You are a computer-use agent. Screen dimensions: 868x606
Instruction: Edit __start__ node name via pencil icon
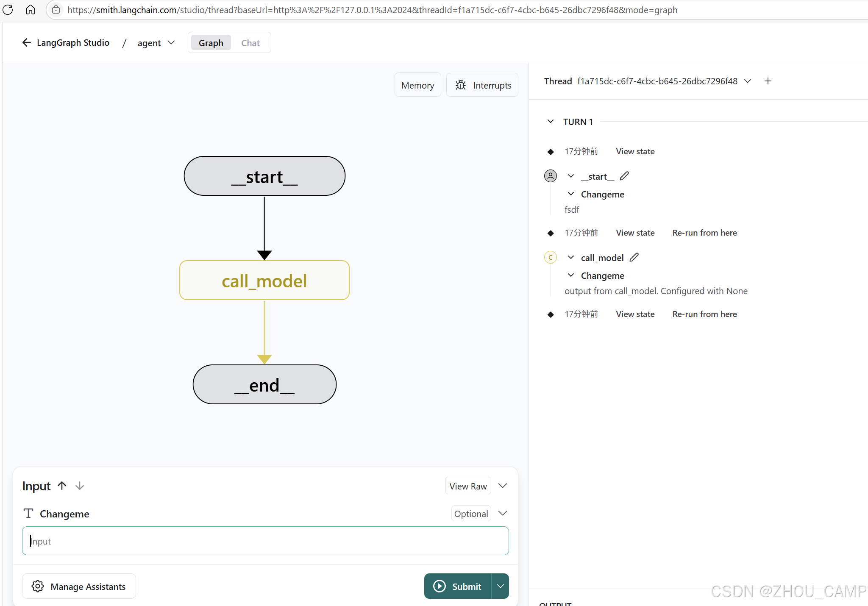pyautogui.click(x=624, y=176)
